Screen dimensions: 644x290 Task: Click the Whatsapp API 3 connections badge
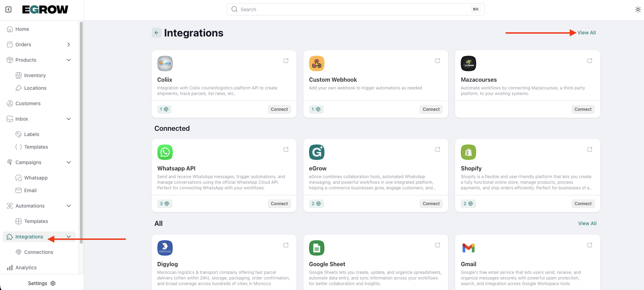pos(164,204)
